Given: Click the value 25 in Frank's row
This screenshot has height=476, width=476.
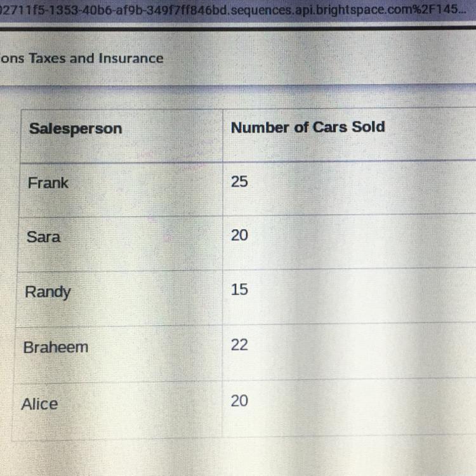Looking at the screenshot, I should [x=239, y=182].
